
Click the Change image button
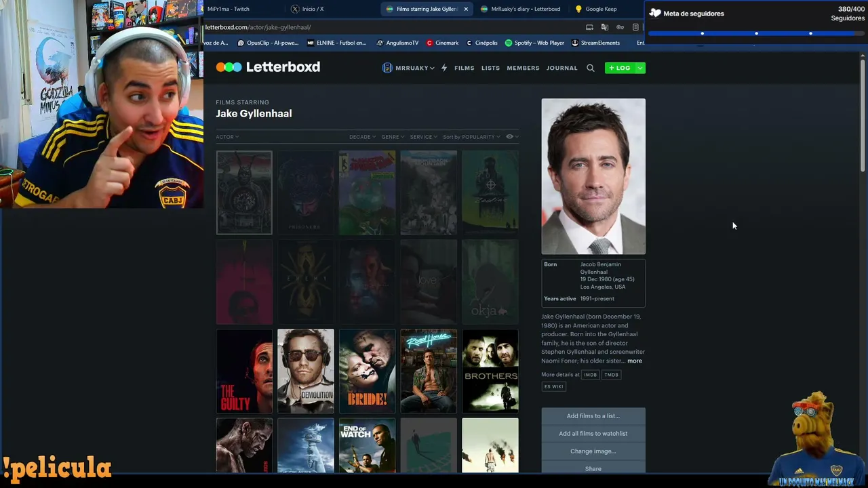click(x=593, y=451)
